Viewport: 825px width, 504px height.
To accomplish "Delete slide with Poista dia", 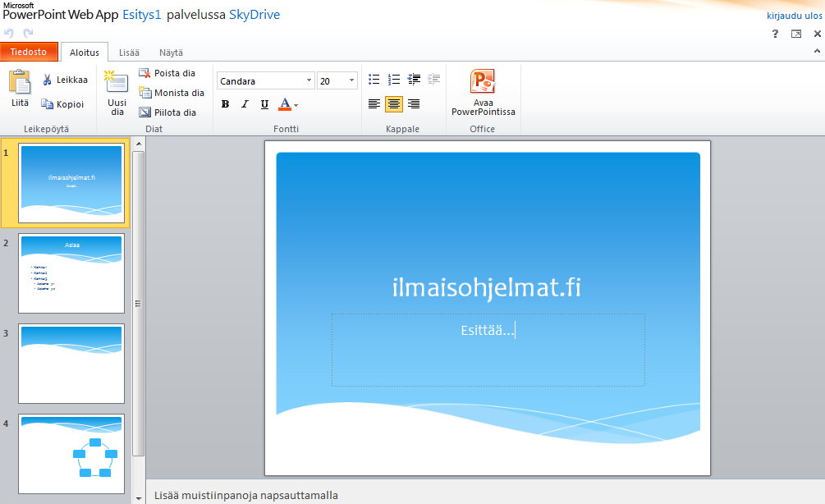I will click(167, 73).
